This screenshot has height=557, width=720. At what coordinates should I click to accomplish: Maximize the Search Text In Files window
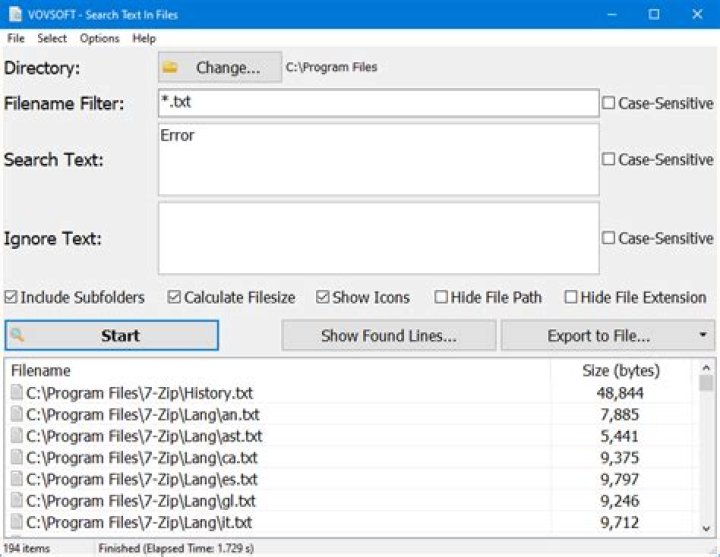[654, 14]
